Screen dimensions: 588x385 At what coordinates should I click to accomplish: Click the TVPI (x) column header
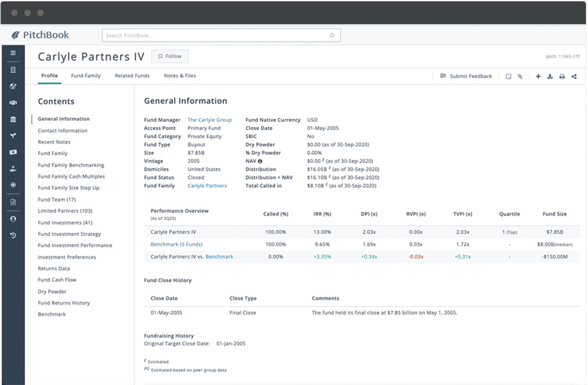463,214
